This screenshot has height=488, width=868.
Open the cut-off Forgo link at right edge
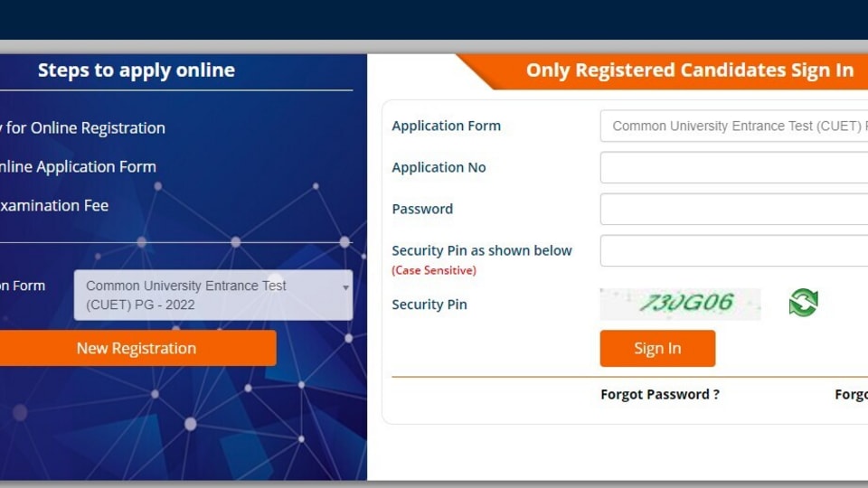851,395
